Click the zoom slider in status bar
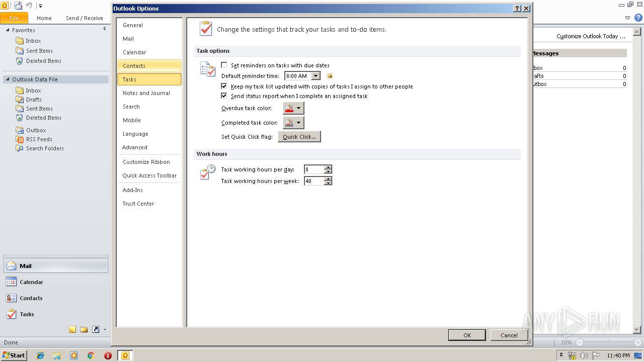Image resolution: width=644 pixels, height=362 pixels. pos(608,342)
